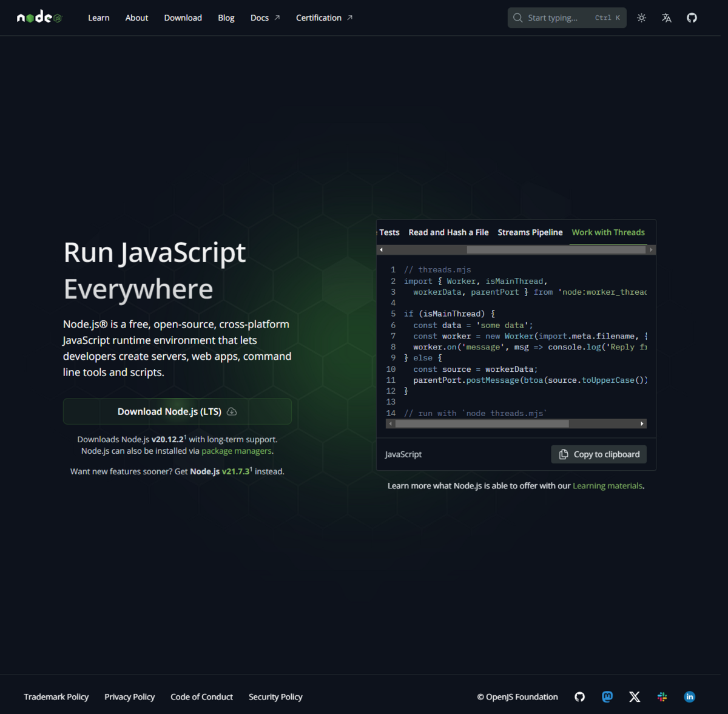Open the language selector icon
Screen dimensions: 728x714
[x=666, y=18]
